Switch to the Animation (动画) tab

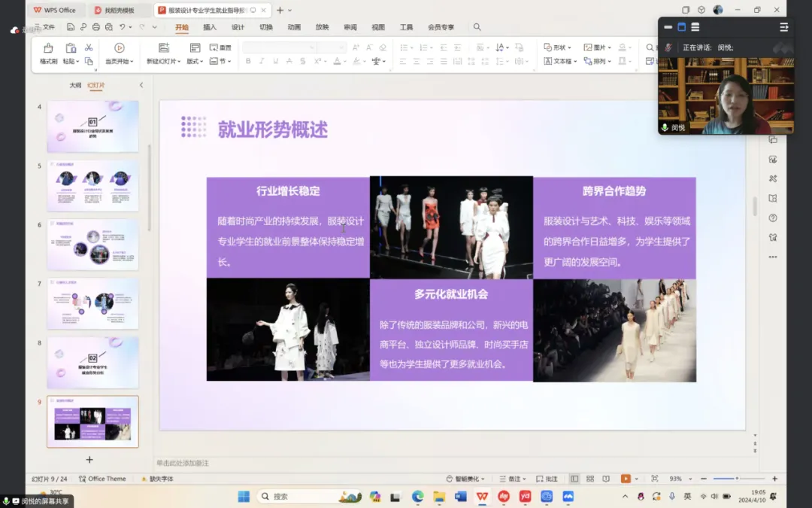294,27
